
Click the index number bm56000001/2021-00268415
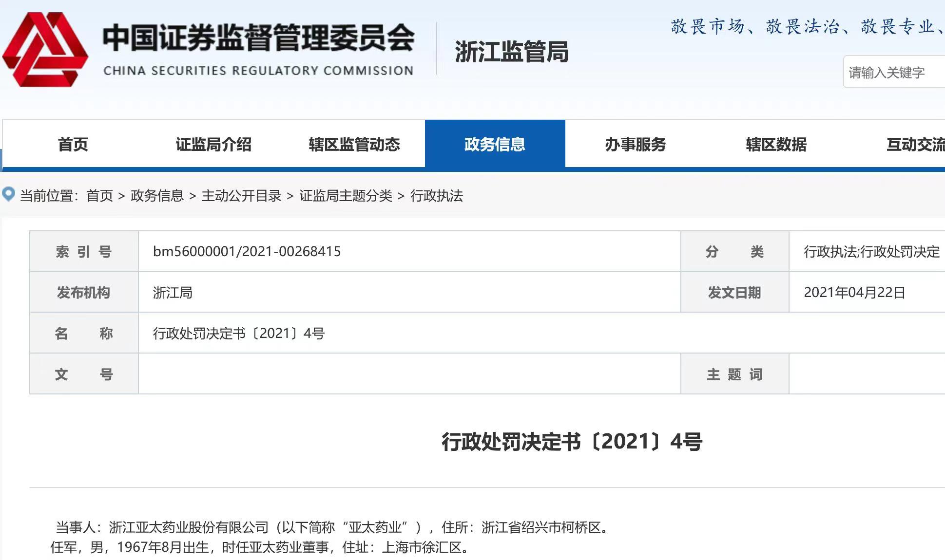point(247,251)
